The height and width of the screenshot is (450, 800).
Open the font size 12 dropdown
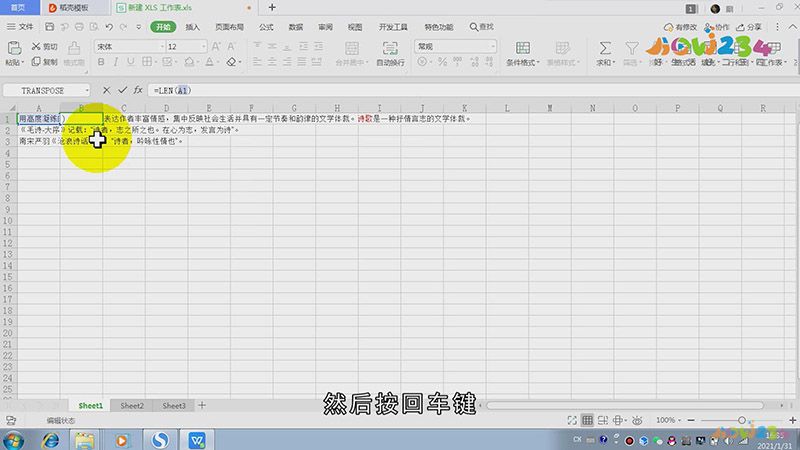point(203,46)
